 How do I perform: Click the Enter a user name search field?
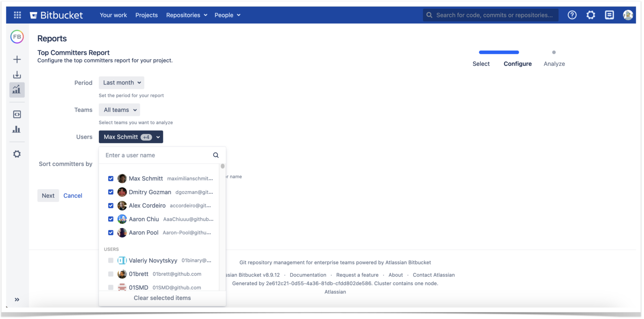155,155
